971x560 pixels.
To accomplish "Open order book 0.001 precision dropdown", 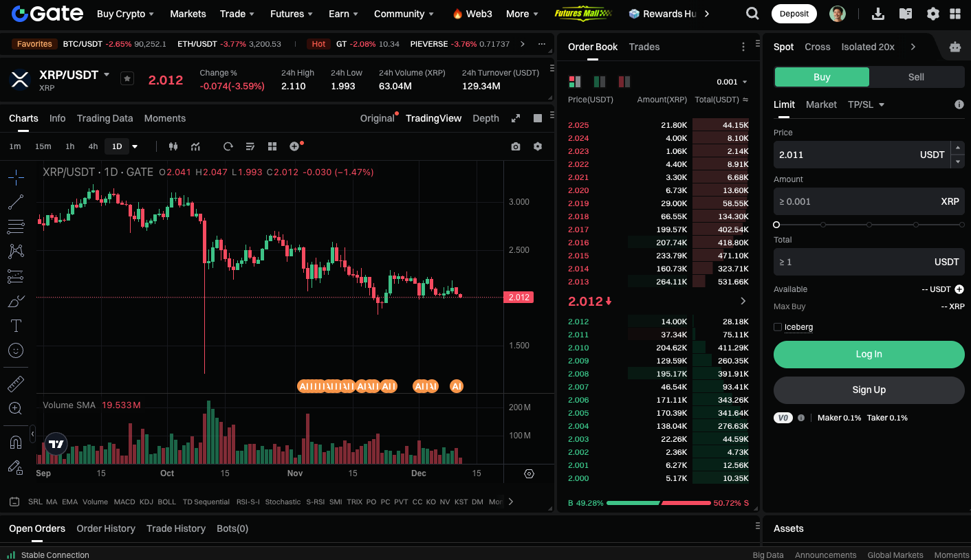I will pos(732,82).
